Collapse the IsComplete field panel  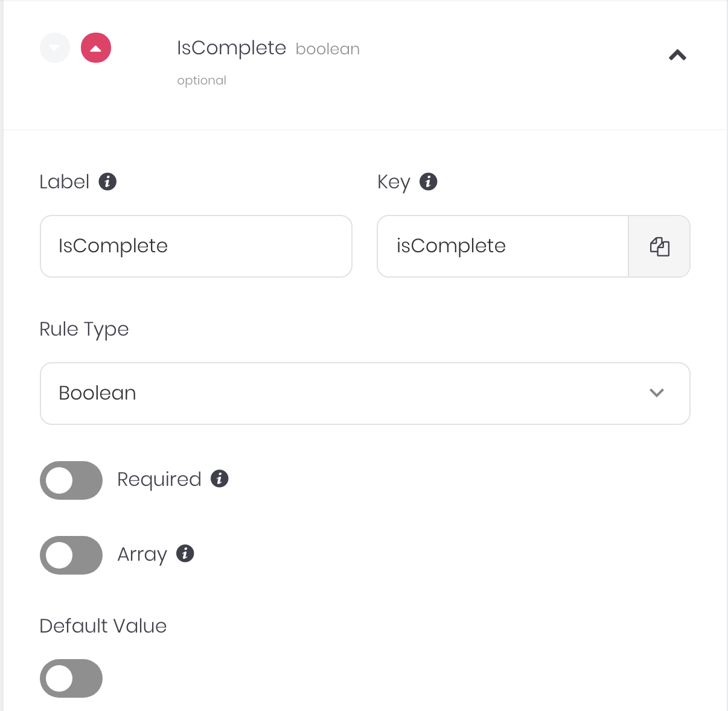(x=677, y=55)
